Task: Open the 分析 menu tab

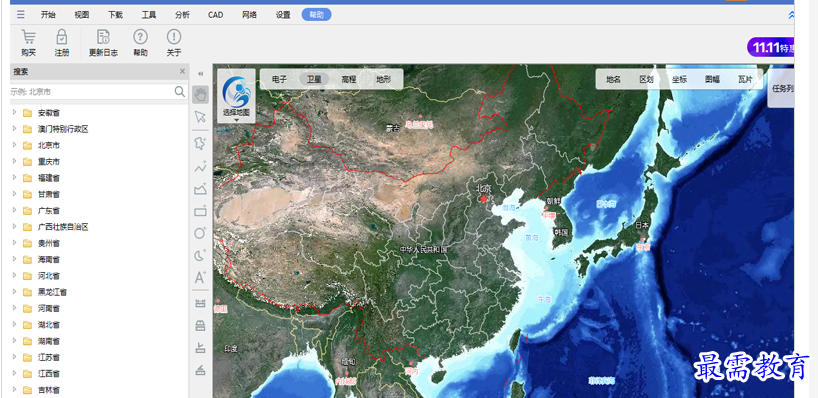Action: click(x=183, y=15)
